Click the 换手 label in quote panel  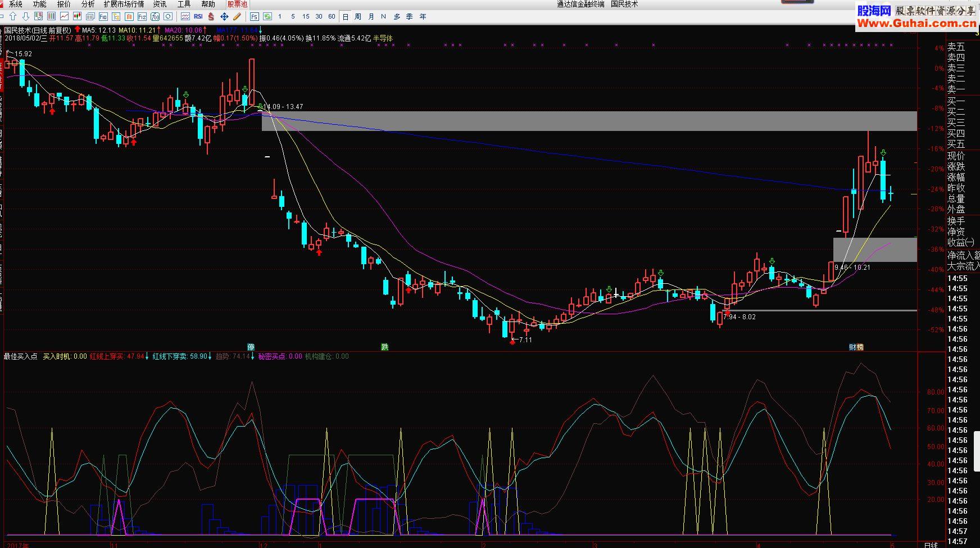tap(956, 221)
